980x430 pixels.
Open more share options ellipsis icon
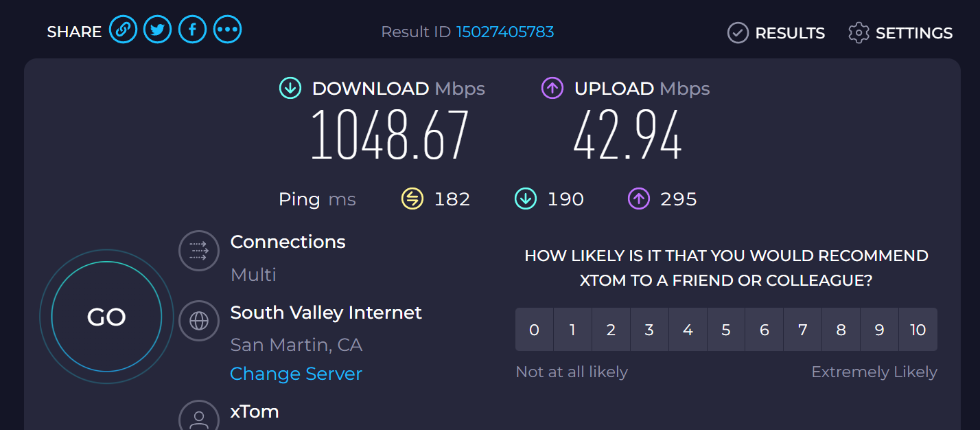(228, 30)
